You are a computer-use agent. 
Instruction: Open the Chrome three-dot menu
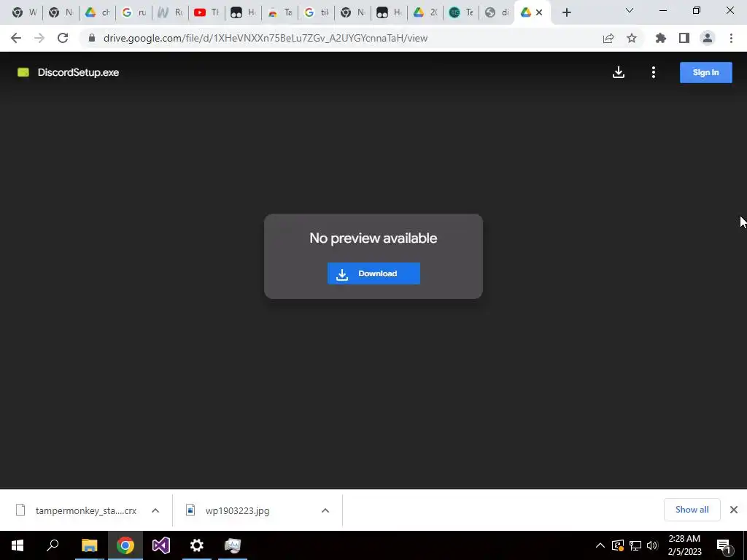[x=731, y=38]
